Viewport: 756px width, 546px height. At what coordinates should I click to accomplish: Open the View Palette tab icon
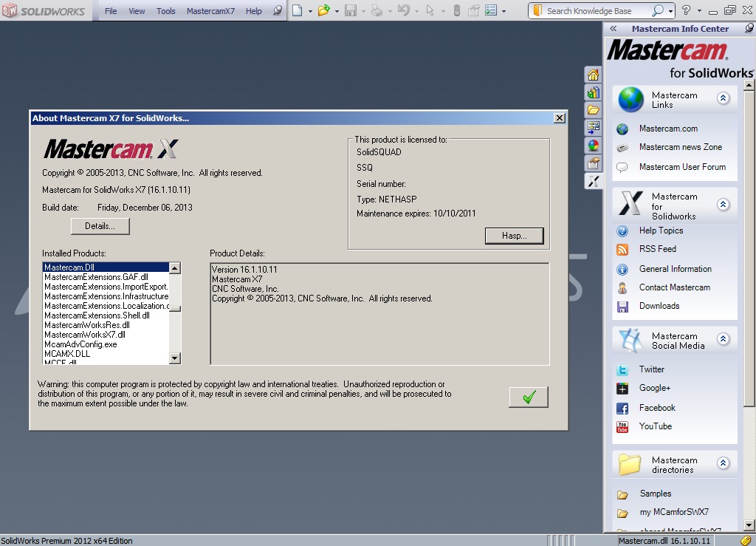coord(593,127)
